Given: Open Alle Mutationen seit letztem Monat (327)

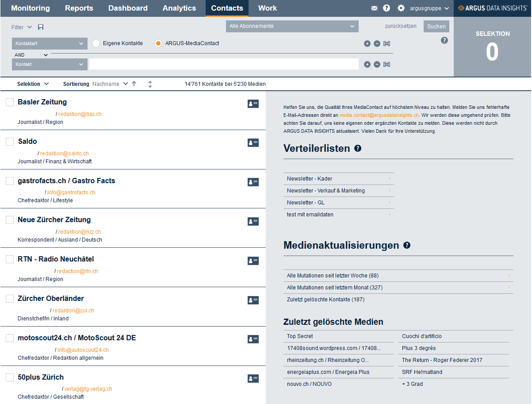Looking at the screenshot, I should pos(398,288).
